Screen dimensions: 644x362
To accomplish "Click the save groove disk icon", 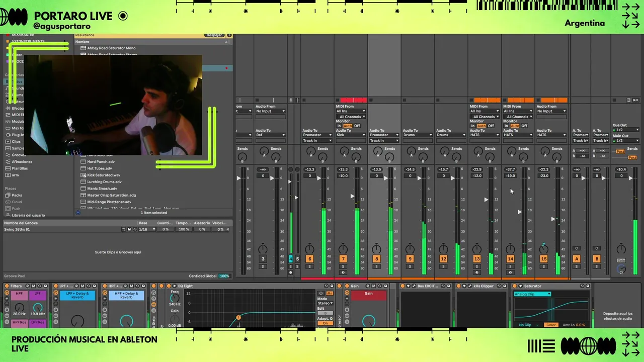I will [x=129, y=229].
